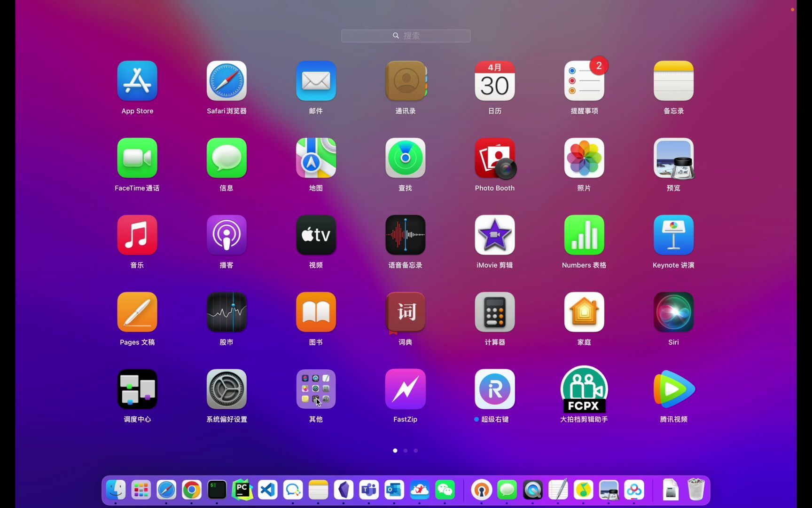Launch Safari浏览器 in the Launchpad grid
Viewport: 812px width, 508px height.
point(226,81)
